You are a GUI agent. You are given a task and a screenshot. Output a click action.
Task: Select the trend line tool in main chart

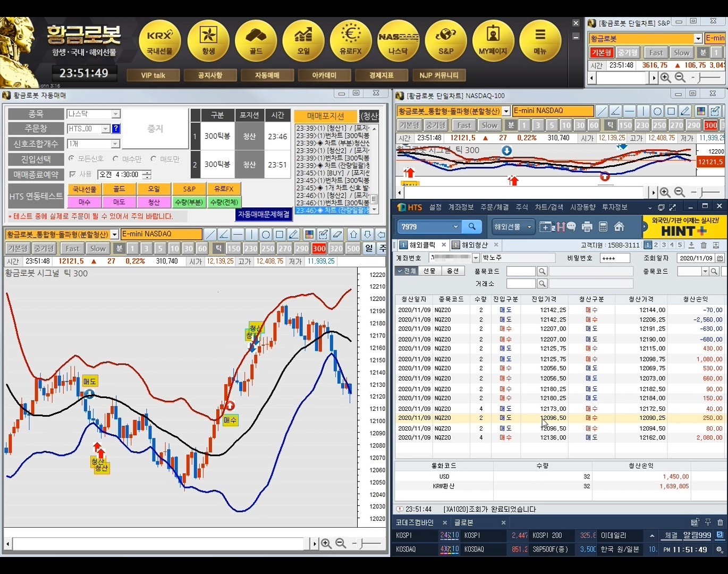(210, 234)
